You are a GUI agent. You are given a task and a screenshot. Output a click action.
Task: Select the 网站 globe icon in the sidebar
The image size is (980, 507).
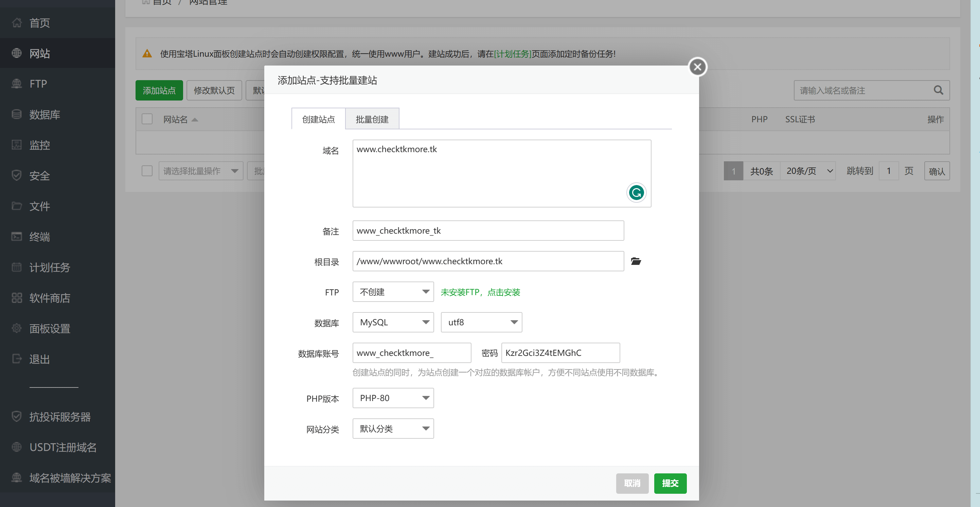pyautogui.click(x=16, y=53)
